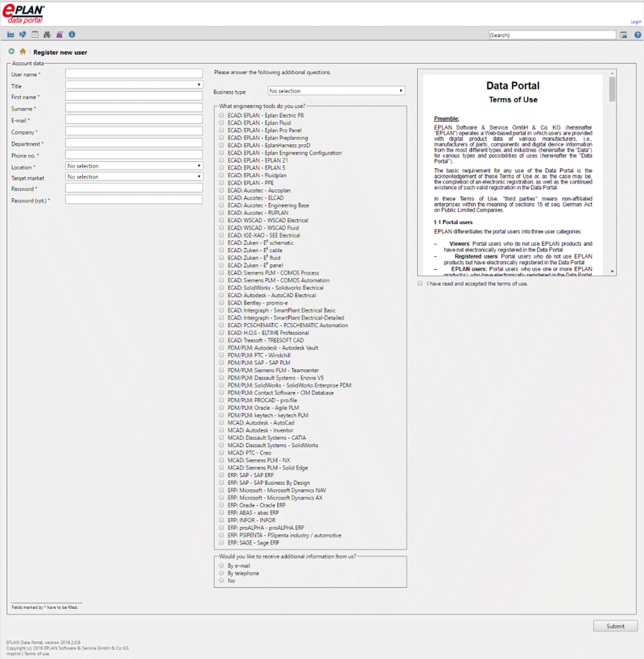This screenshot has height=659, width=644.
Task: Click the Phone no. input field
Action: click(134, 155)
